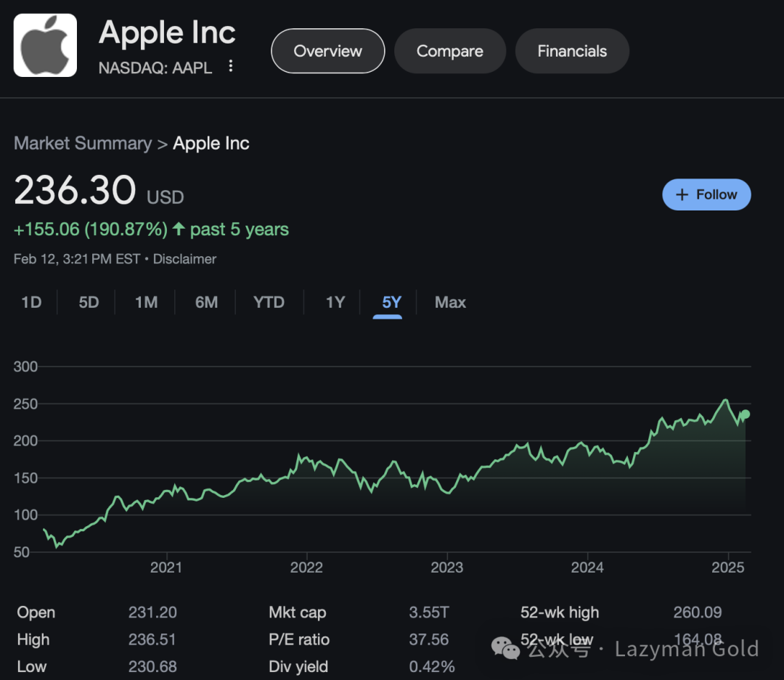Show the Max chart range
The width and height of the screenshot is (784, 680).
pos(451,303)
